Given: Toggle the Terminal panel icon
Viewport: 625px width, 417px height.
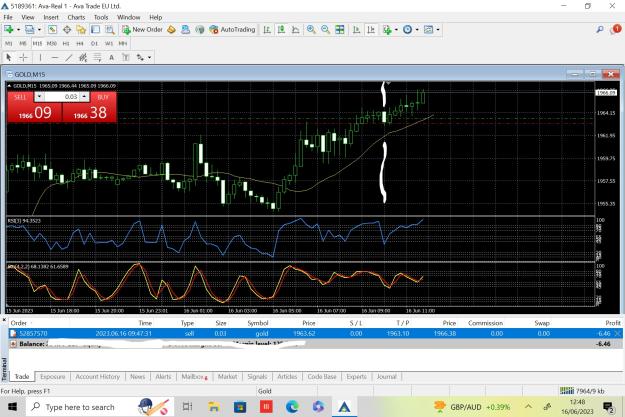Looking at the screenshot, I should [x=95, y=30].
